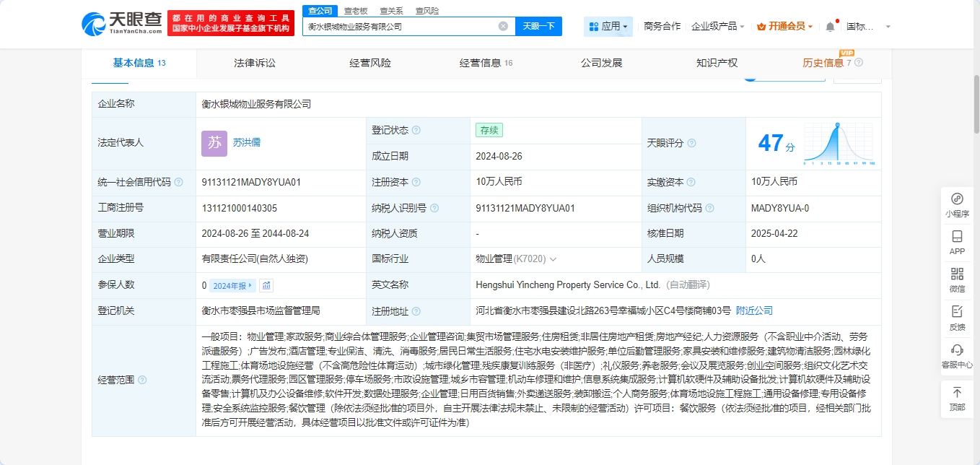Open the 微信 QR code icon
Viewport: 980px width, 465px height.
(x=957, y=279)
